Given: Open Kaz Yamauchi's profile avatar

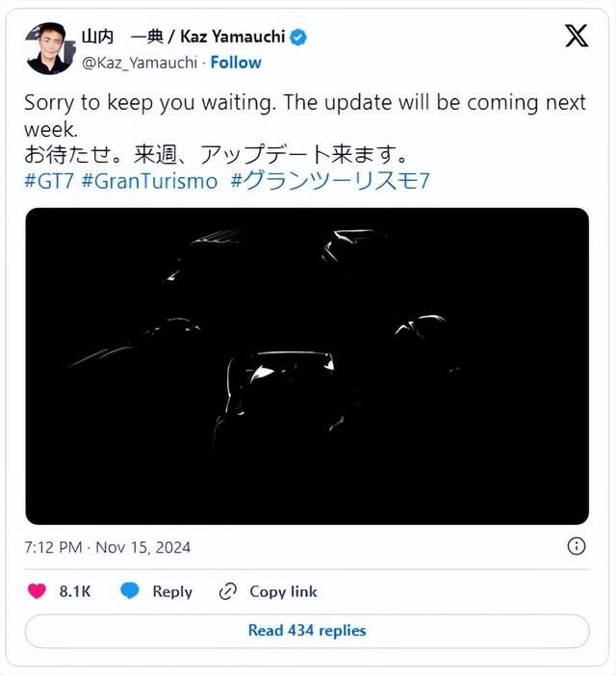Looking at the screenshot, I should click(49, 49).
